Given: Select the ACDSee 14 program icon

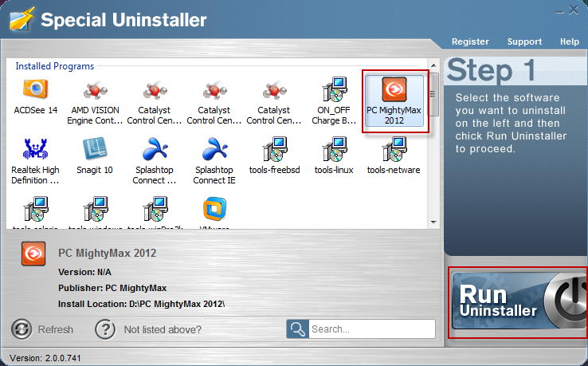Looking at the screenshot, I should click(36, 89).
